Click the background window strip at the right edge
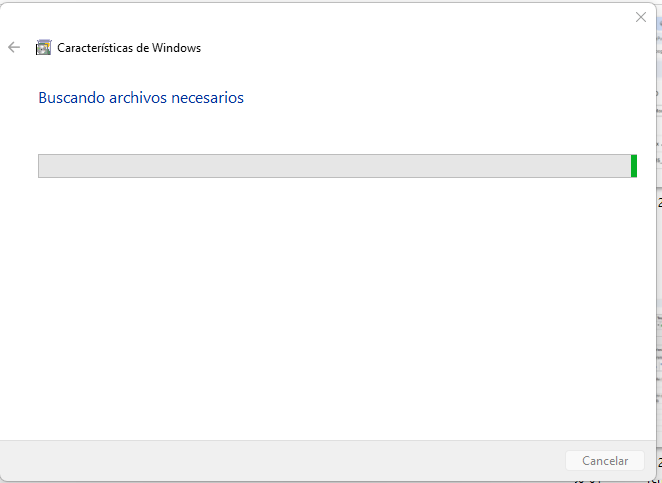Image resolution: width=662 pixels, height=483 pixels. coord(659,250)
